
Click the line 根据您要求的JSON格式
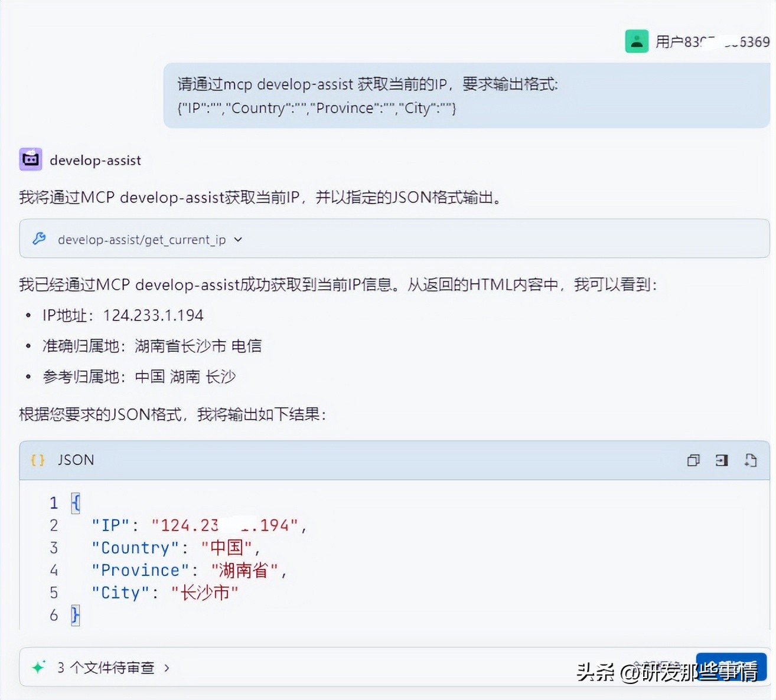[x=172, y=414]
